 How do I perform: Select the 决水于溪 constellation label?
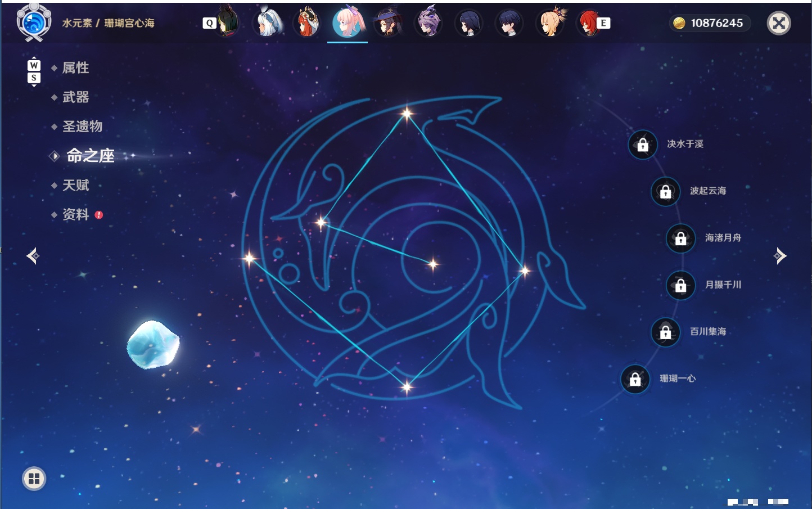point(685,144)
